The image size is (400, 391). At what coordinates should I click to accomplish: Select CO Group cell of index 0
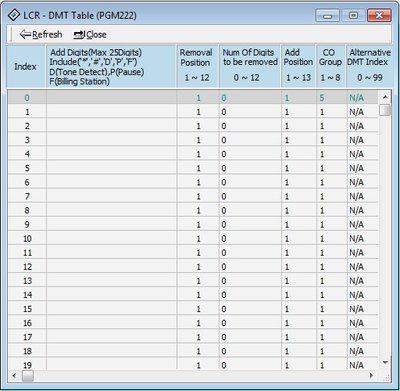tap(331, 98)
